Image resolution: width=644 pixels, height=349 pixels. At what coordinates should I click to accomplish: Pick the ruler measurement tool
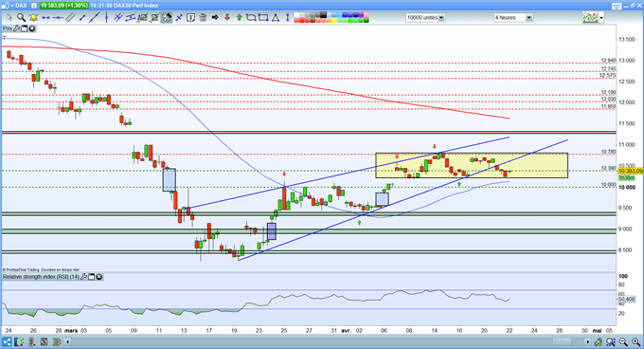[x=70, y=18]
